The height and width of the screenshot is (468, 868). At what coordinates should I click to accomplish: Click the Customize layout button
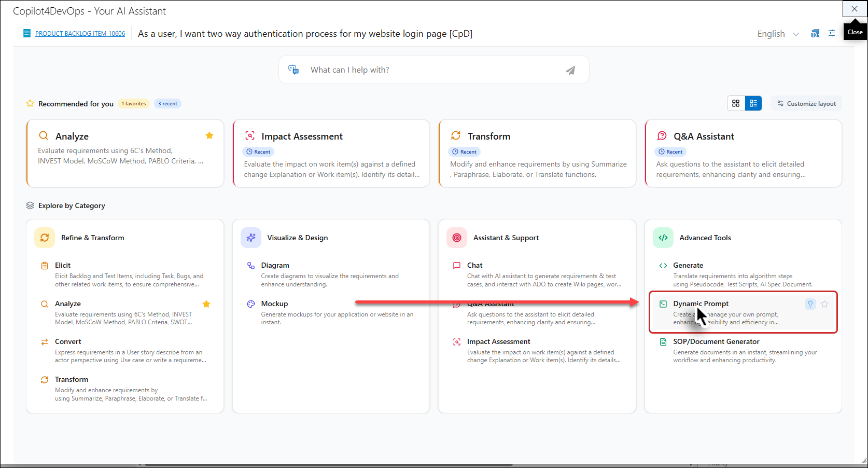pyautogui.click(x=806, y=104)
